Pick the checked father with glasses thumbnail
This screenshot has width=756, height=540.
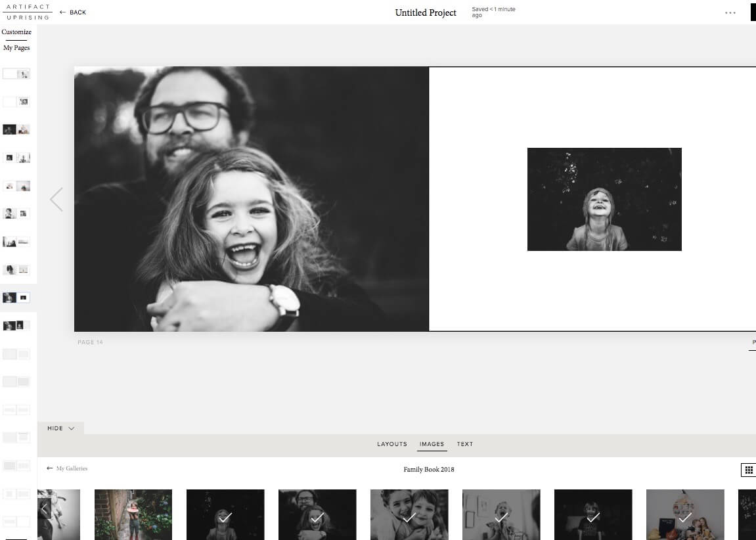[x=317, y=514]
